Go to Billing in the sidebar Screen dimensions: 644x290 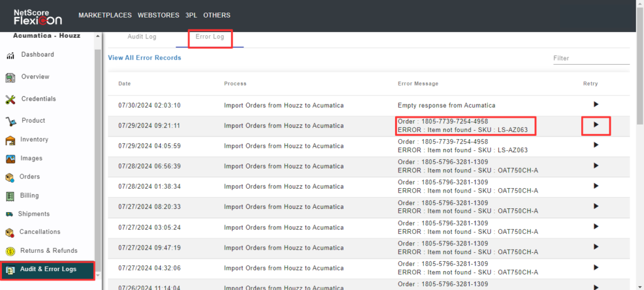[29, 196]
